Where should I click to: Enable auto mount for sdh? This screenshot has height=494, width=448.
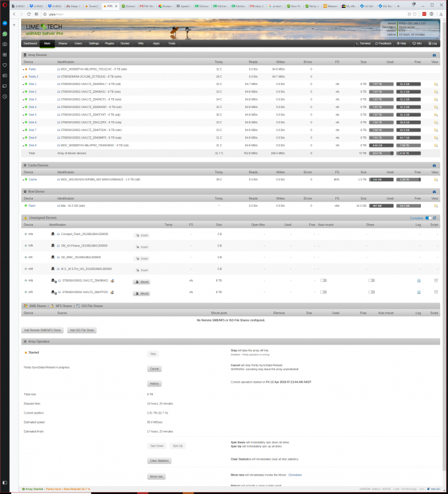[x=323, y=292]
